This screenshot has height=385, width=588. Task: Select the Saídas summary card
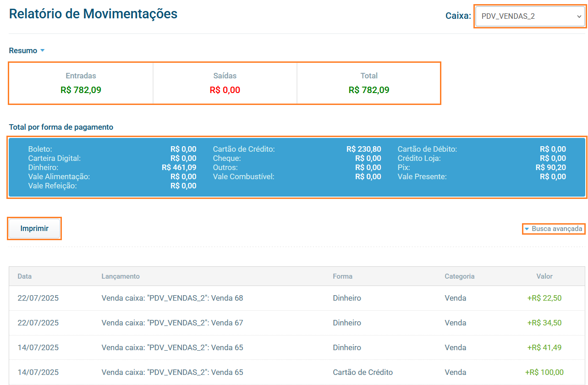point(225,83)
